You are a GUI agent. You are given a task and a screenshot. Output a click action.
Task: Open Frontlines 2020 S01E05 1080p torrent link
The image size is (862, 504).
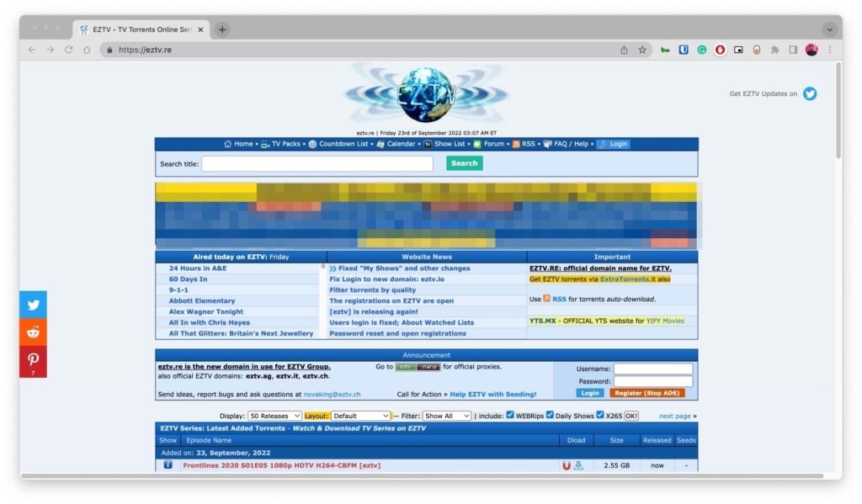click(x=281, y=465)
